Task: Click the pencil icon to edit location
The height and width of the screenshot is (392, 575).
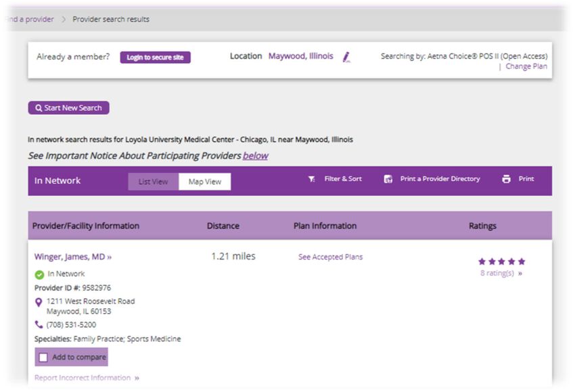Action: (x=346, y=57)
